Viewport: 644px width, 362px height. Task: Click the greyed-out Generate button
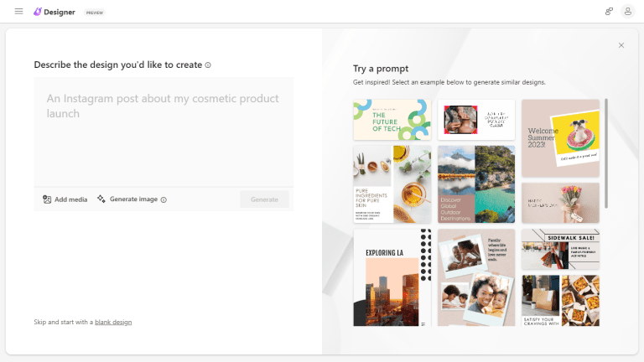pyautogui.click(x=264, y=199)
